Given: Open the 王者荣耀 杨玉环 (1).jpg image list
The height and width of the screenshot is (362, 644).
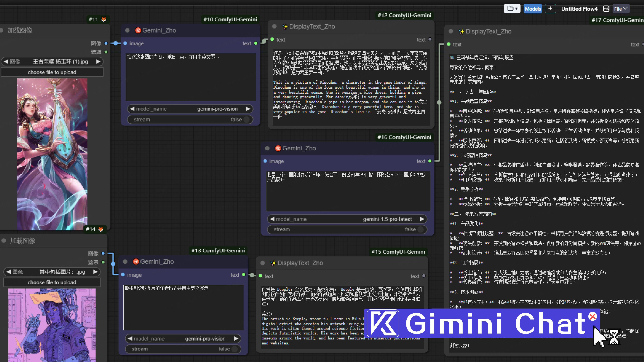Looking at the screenshot, I should point(52,61).
